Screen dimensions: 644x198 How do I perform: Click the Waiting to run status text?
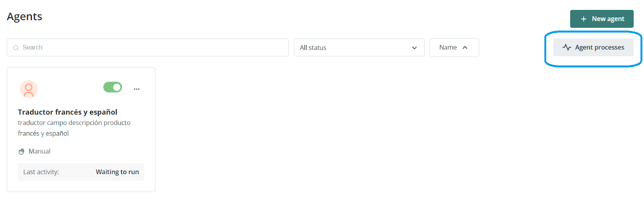tap(117, 172)
